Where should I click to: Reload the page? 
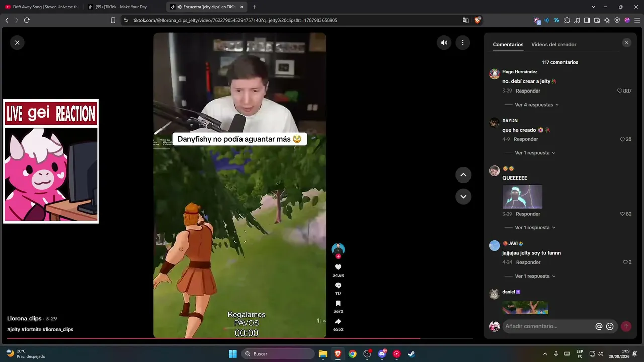click(27, 20)
